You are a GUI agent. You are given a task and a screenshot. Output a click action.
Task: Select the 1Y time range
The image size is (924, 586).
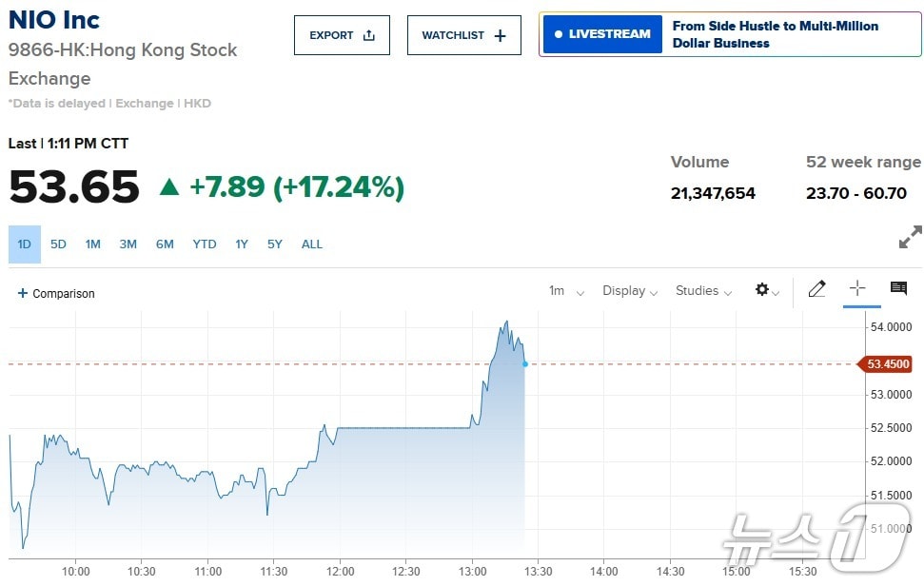coord(242,244)
